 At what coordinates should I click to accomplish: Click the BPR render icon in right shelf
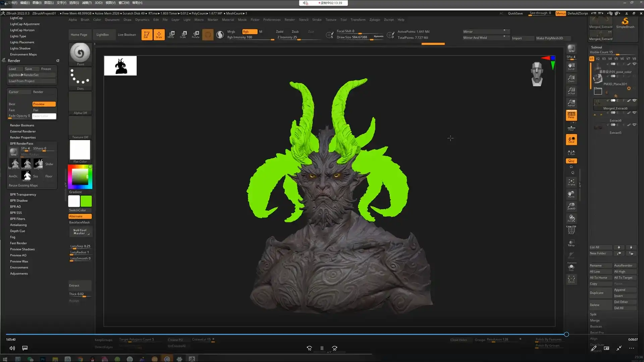(571, 49)
